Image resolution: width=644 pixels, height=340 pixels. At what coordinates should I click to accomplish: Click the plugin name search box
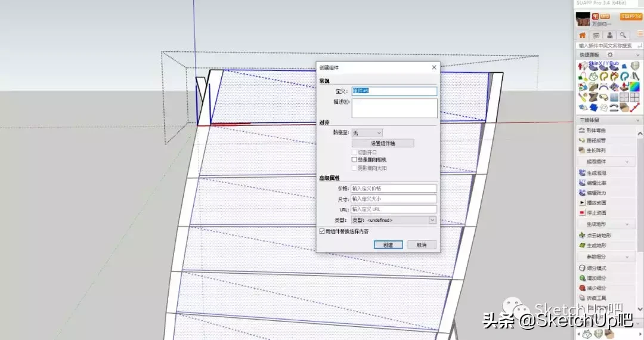click(x=609, y=45)
